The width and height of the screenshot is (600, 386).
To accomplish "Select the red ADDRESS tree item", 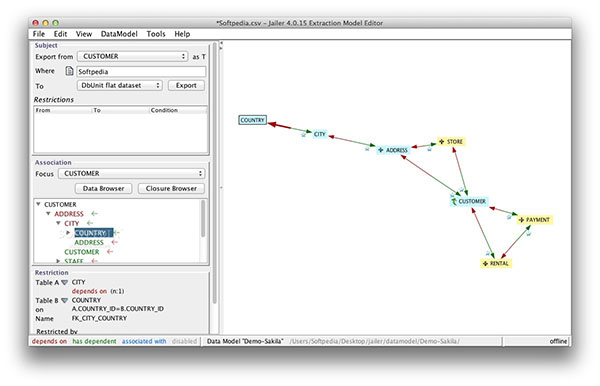I will coord(69,214).
